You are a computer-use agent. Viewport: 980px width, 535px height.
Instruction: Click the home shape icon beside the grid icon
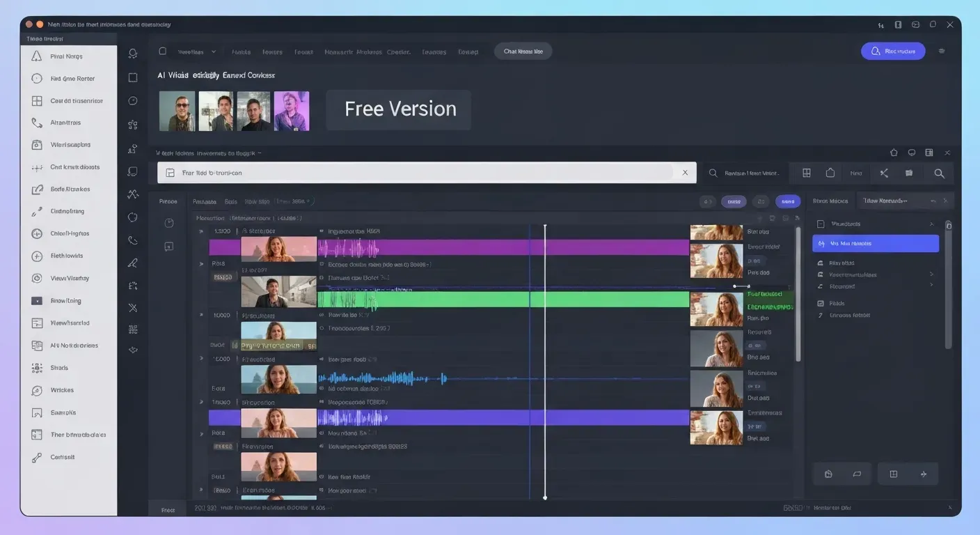[830, 173]
